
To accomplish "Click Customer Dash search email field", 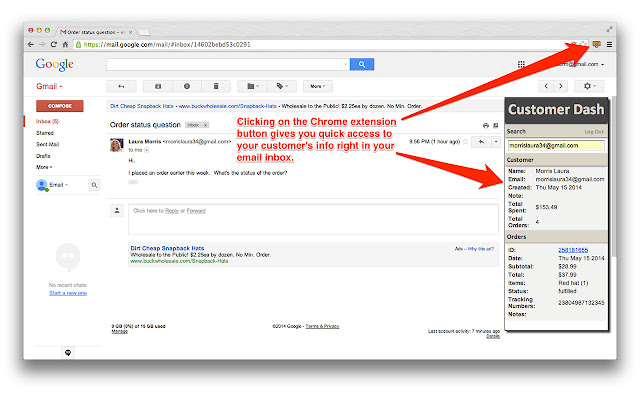I will tap(556, 145).
